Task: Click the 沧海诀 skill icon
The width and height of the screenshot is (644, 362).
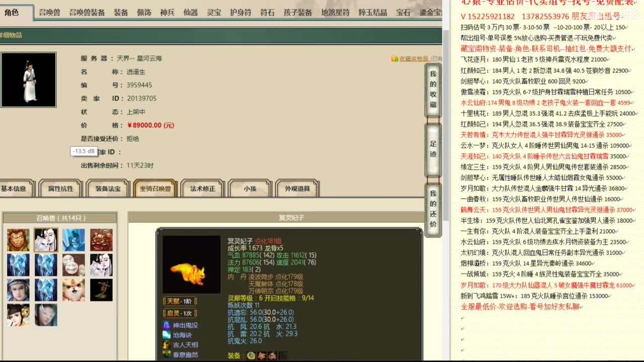Action: coord(167,335)
